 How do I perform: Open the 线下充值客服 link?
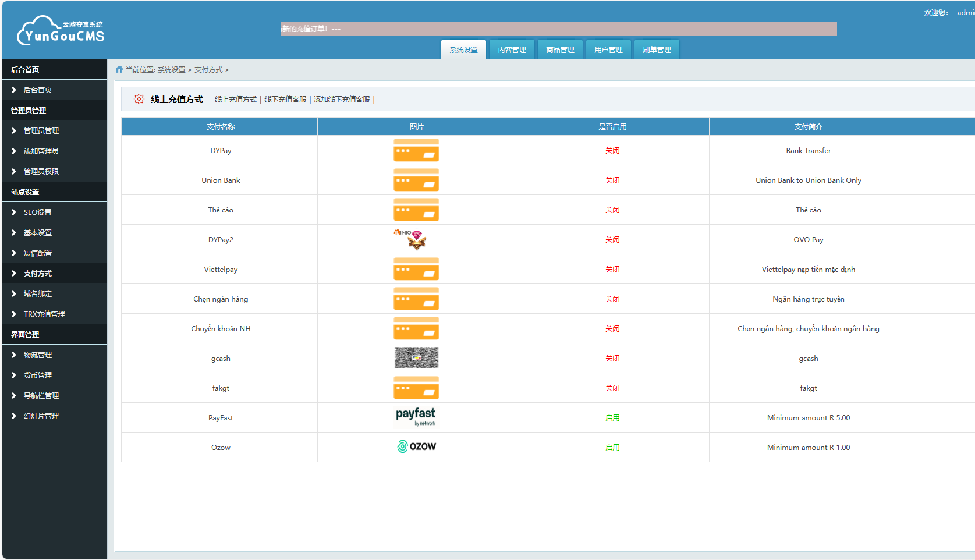coord(285,100)
